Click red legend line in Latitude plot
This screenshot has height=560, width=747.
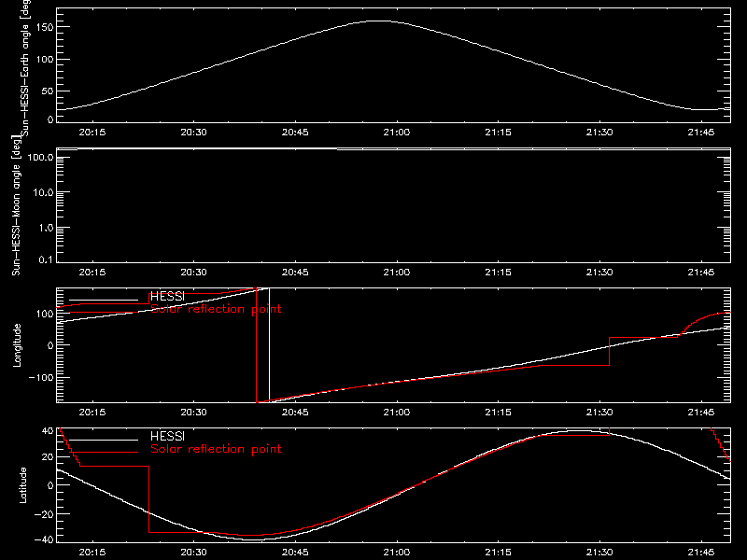[104, 452]
